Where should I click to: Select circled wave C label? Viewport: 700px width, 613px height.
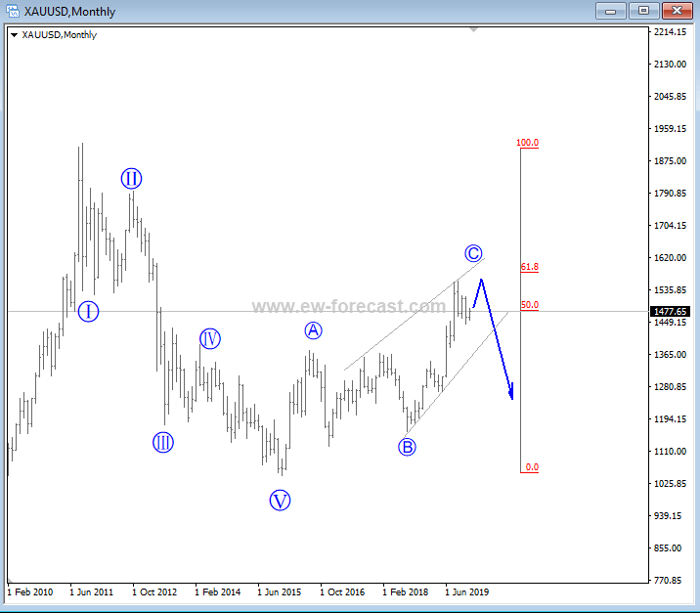tap(473, 253)
